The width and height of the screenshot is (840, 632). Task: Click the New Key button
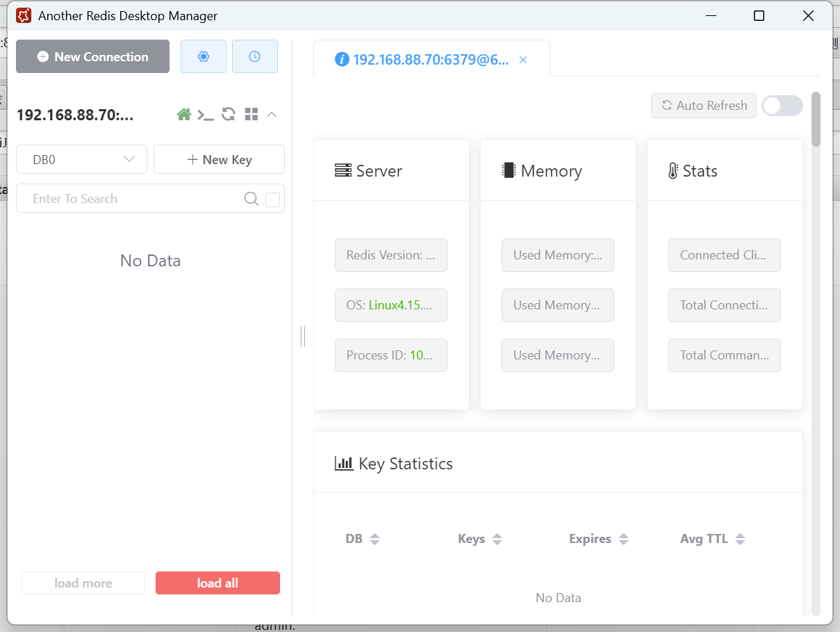(219, 159)
